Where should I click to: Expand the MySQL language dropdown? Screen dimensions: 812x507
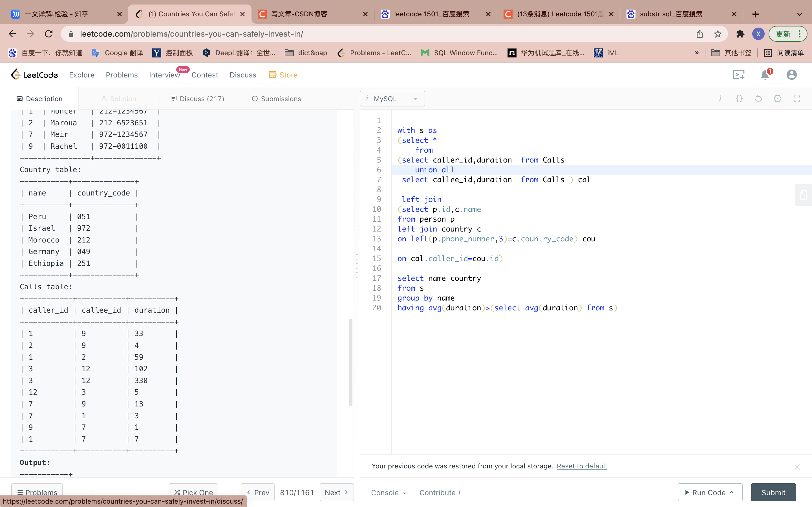392,99
